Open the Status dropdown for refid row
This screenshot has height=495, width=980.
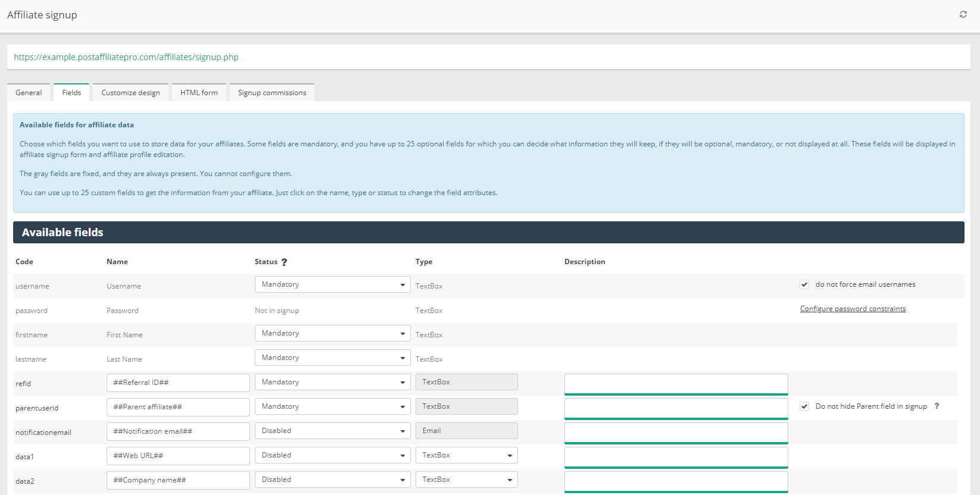coord(332,382)
